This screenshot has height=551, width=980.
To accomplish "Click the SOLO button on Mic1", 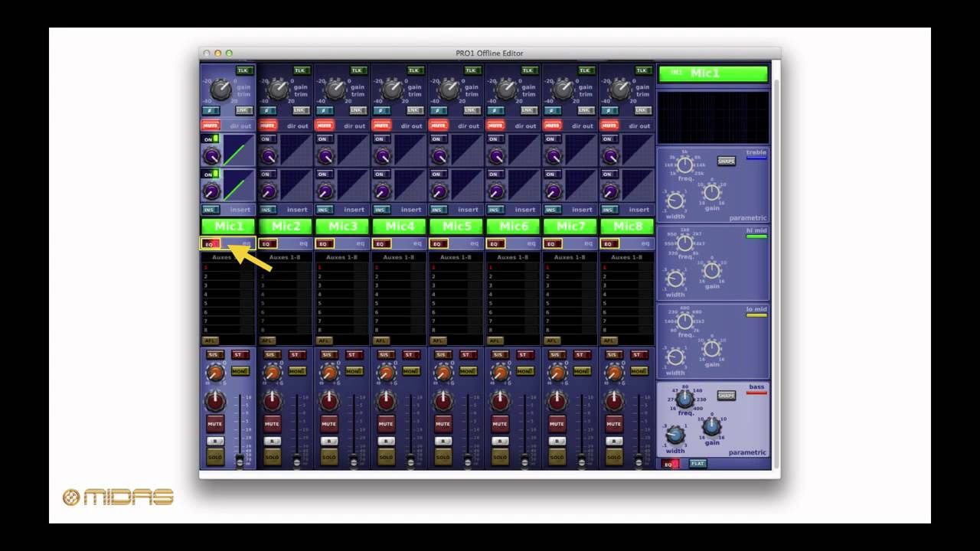I will tap(215, 458).
